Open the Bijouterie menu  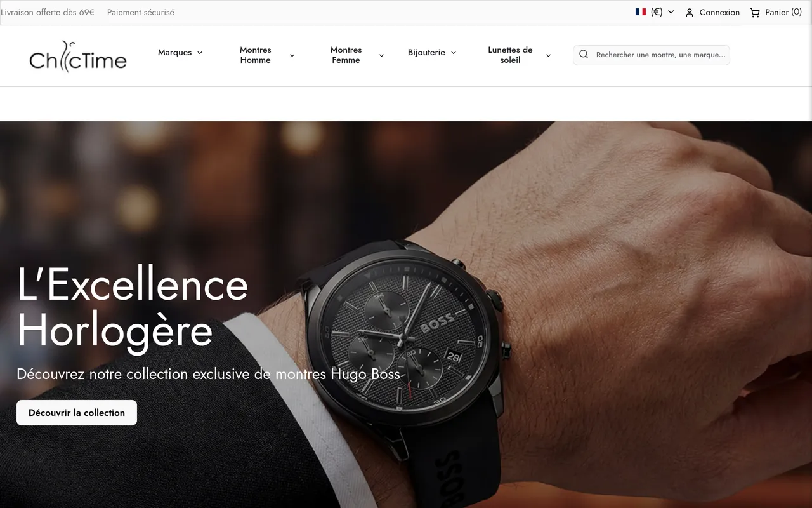pyautogui.click(x=426, y=53)
